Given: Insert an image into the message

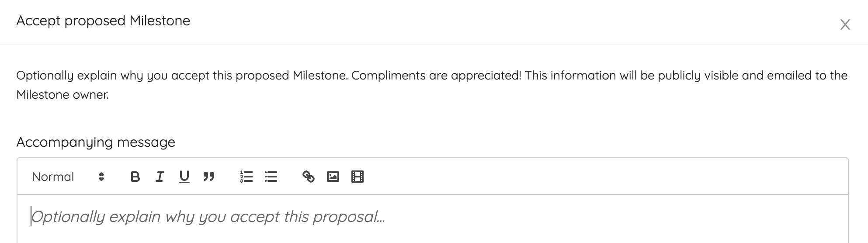Looking at the screenshot, I should pyautogui.click(x=333, y=177).
